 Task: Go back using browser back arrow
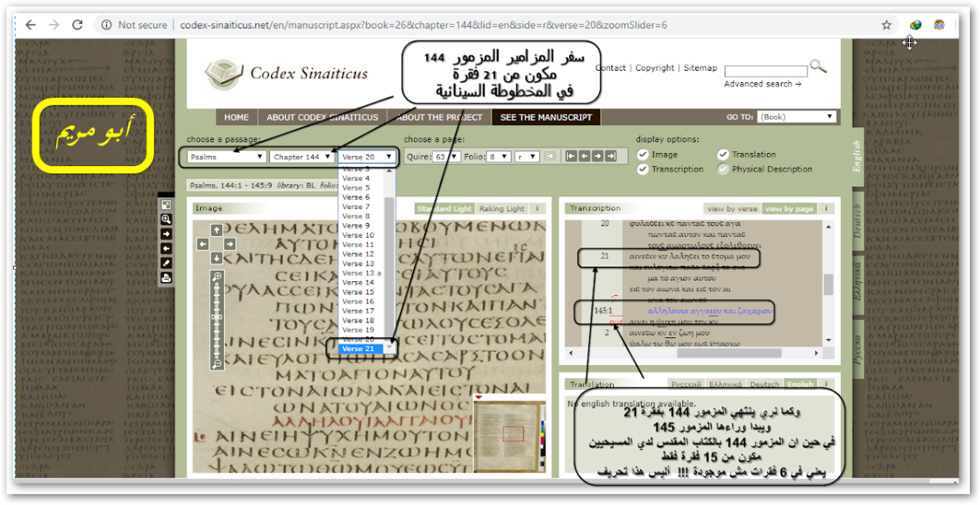30,25
